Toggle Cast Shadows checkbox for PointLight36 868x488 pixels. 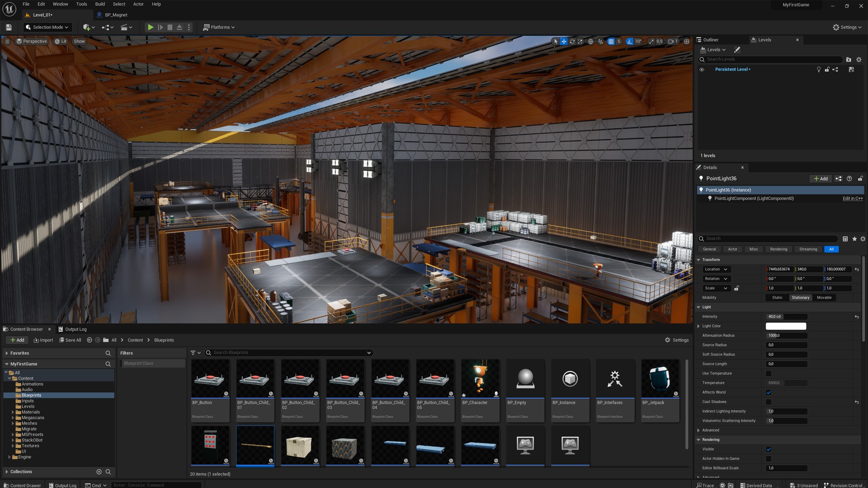[769, 402]
